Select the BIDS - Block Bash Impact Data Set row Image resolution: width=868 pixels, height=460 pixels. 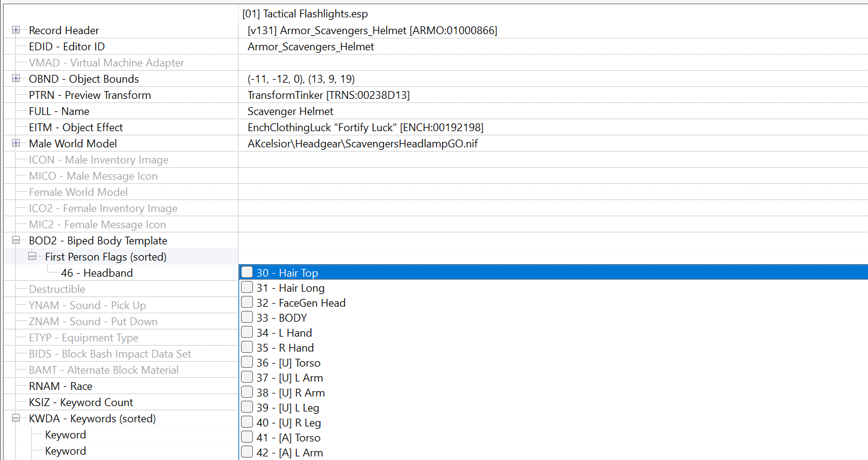coord(110,353)
